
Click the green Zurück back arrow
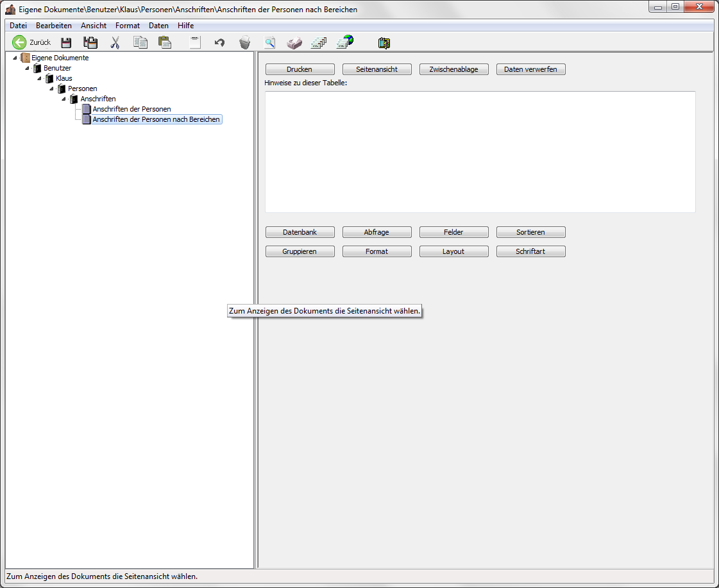19,43
